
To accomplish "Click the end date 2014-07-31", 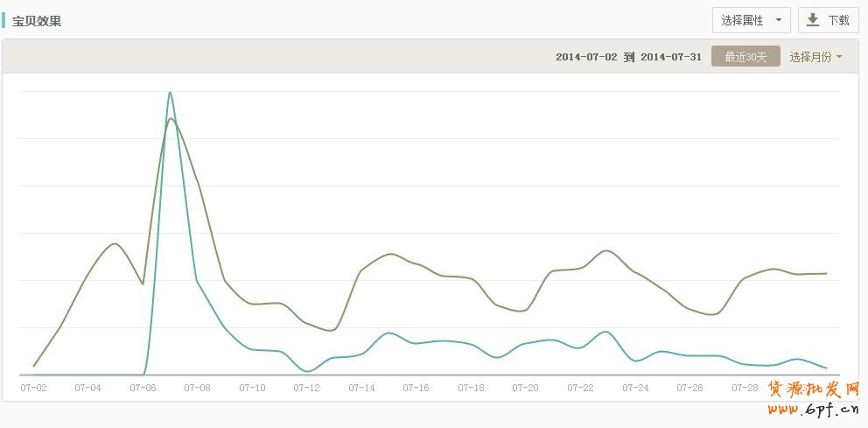I will coord(671,57).
